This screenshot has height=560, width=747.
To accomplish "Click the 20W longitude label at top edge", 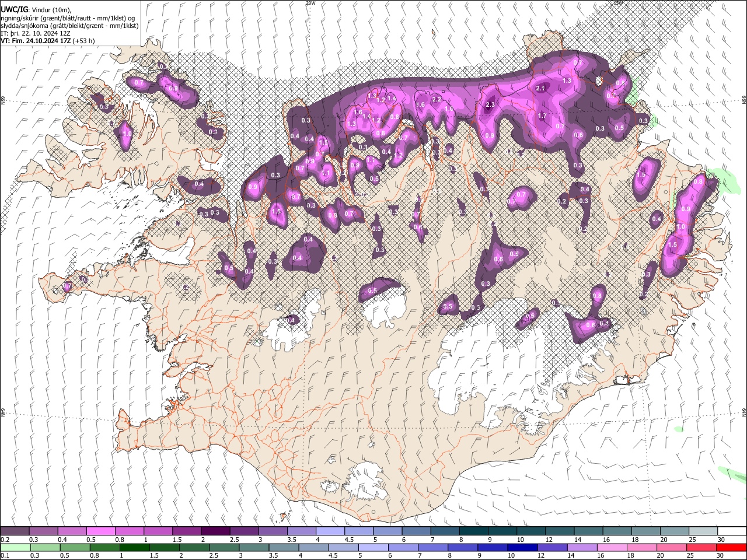I will click(x=310, y=3).
